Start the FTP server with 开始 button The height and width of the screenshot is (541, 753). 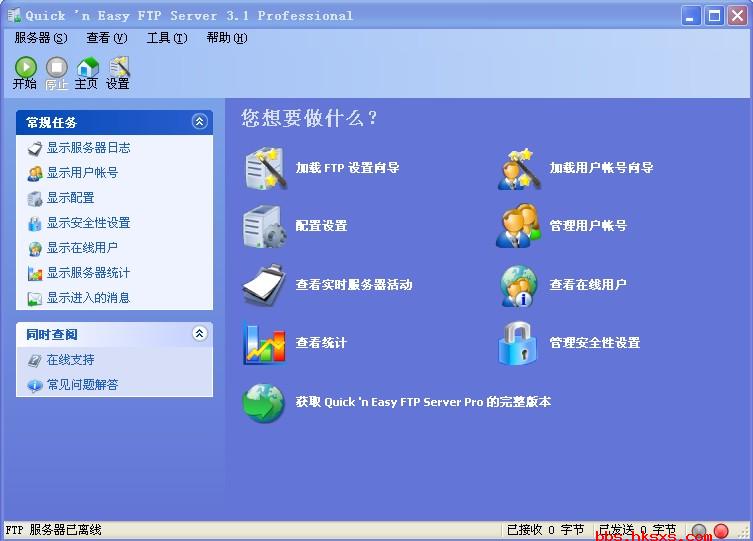coord(25,72)
